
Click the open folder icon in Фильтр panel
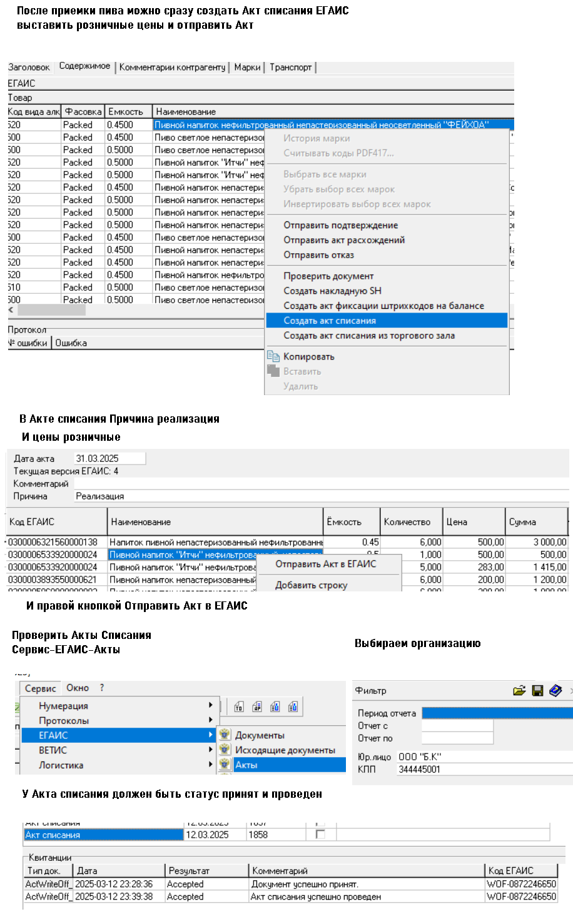(x=519, y=691)
